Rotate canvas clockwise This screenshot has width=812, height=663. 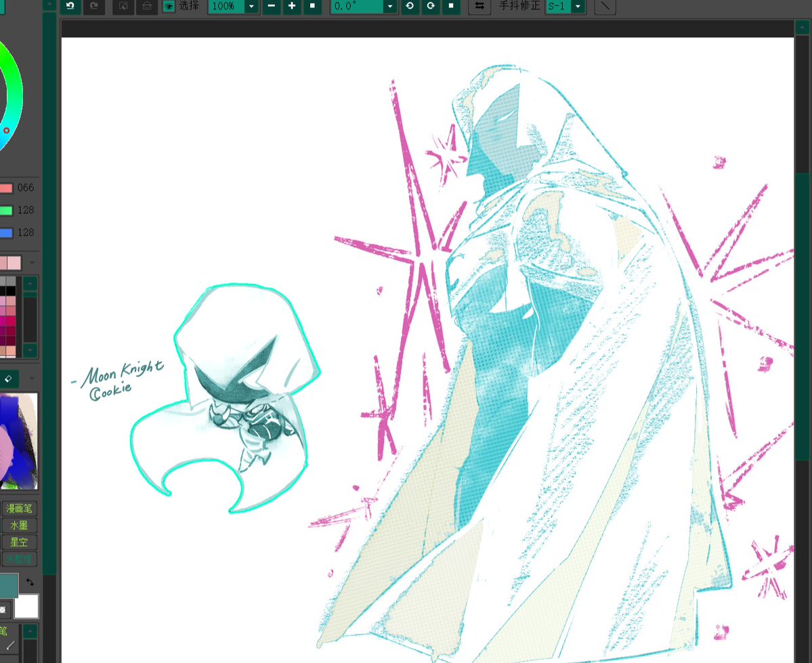(x=430, y=5)
